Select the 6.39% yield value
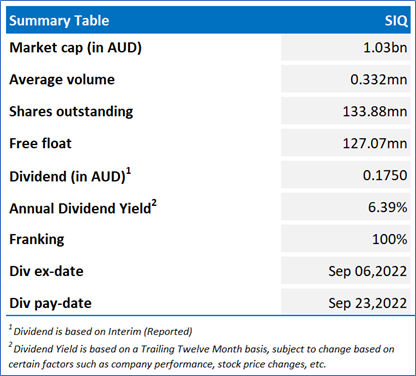The height and width of the screenshot is (376, 416). (388, 207)
